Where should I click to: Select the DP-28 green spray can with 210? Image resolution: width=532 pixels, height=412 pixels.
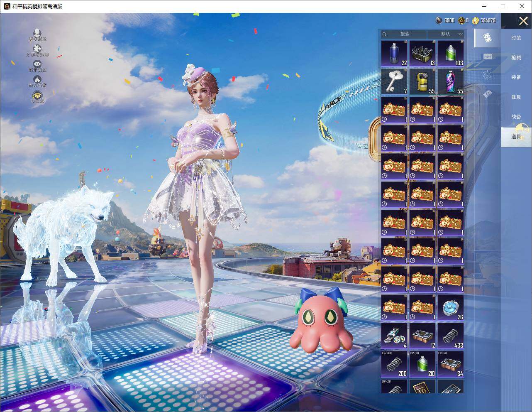click(422, 364)
